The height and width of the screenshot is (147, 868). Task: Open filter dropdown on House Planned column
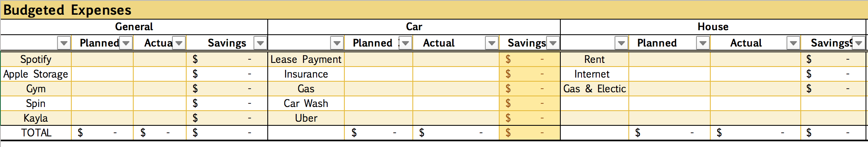point(703,43)
